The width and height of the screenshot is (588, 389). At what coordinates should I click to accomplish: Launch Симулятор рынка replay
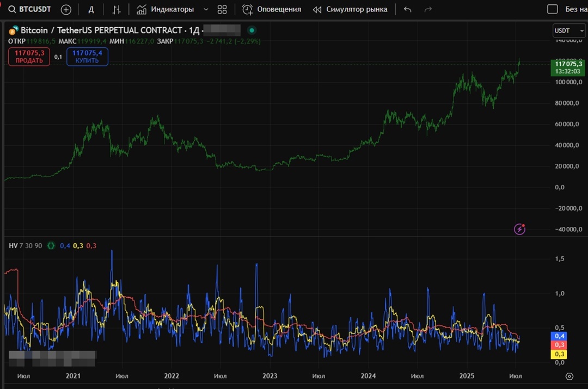coord(350,10)
